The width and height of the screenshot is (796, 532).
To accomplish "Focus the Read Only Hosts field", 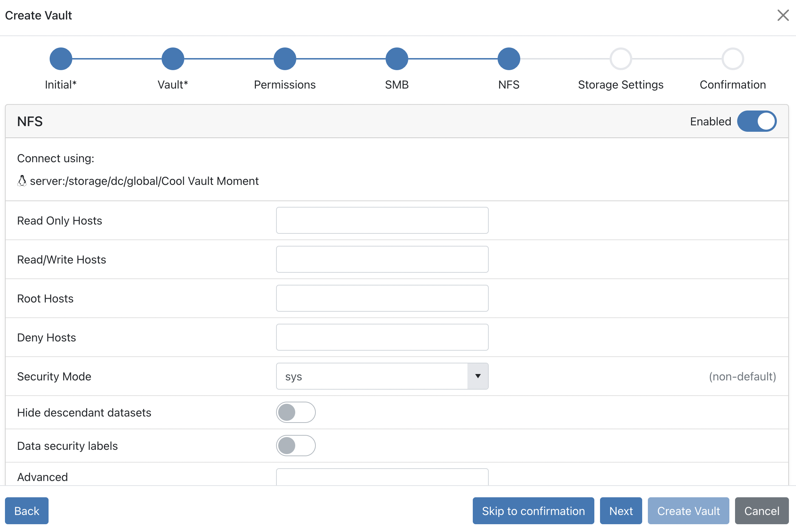I will 382,220.
